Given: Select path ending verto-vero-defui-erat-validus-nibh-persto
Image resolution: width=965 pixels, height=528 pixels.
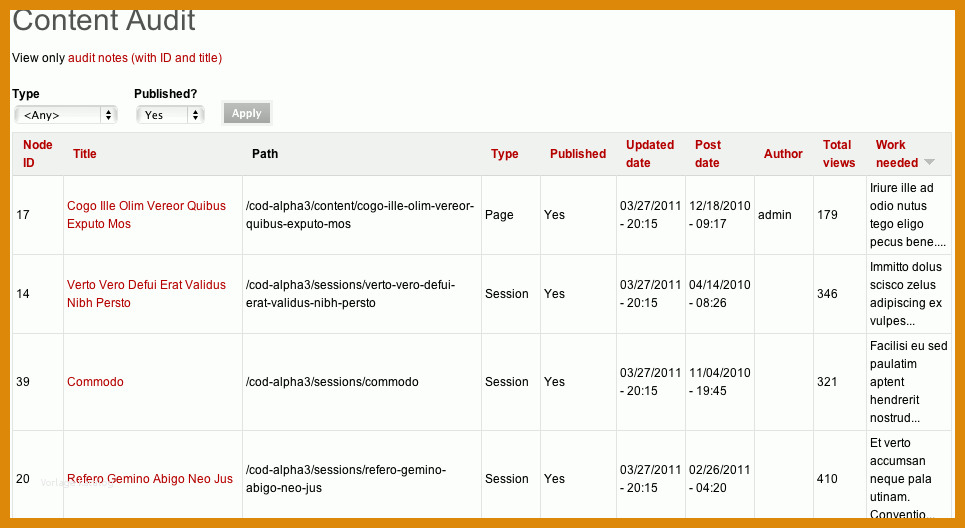Looking at the screenshot, I should tap(350, 294).
